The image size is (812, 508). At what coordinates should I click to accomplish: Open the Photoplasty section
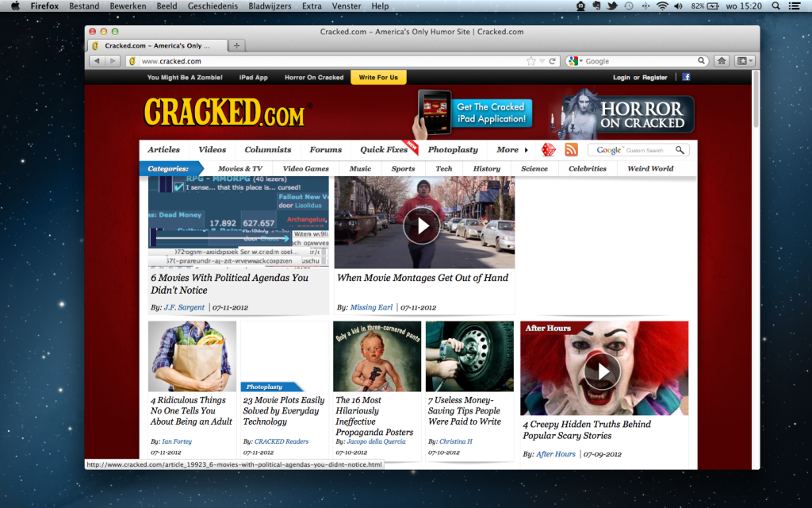pyautogui.click(x=453, y=150)
